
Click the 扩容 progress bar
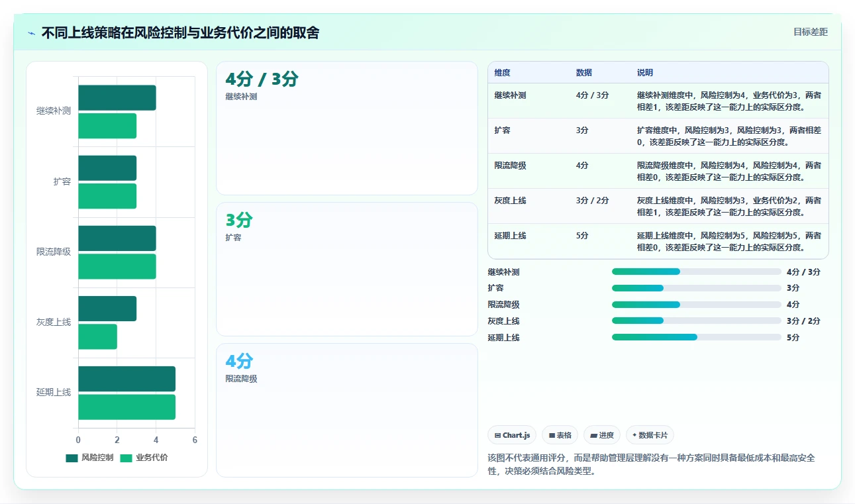tap(697, 288)
